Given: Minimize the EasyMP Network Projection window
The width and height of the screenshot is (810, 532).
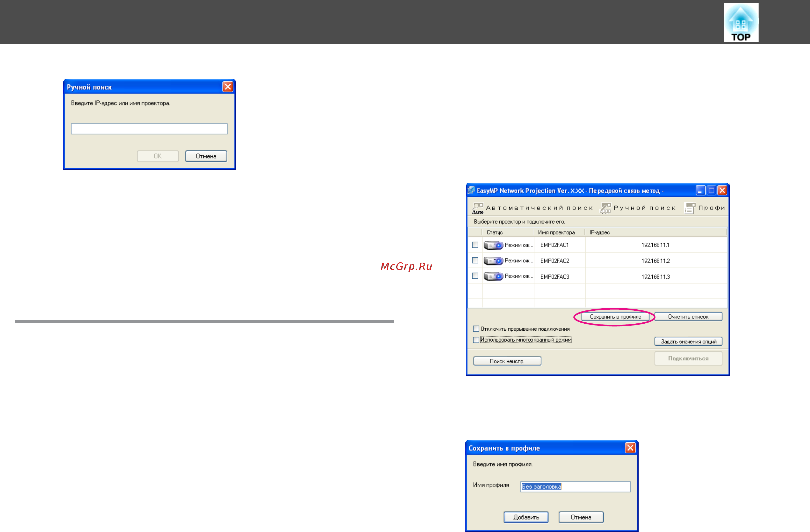Looking at the screenshot, I should pyautogui.click(x=700, y=190).
